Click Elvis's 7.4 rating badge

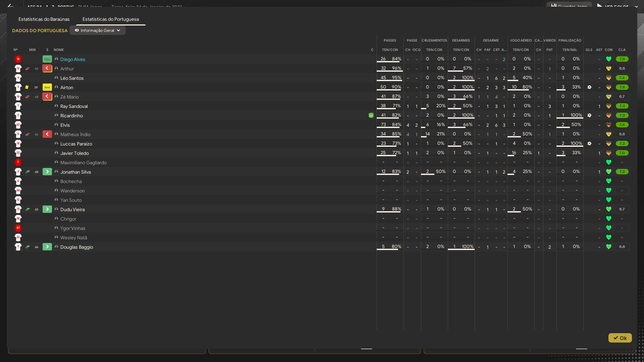coord(622,125)
